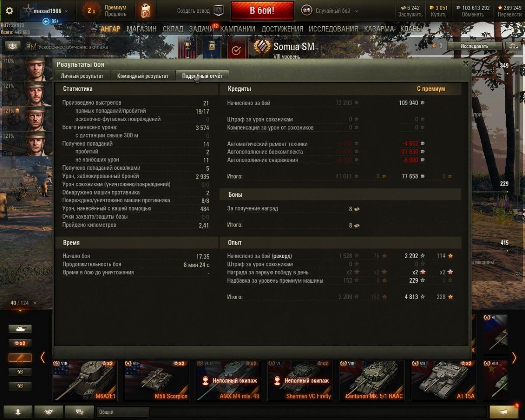Switch to the Личный результат tab
The height and width of the screenshot is (420, 525).
(x=82, y=76)
